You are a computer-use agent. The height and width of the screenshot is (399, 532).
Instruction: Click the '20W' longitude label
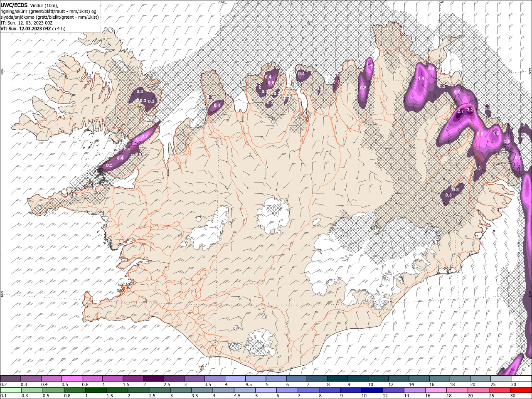(221, 2)
